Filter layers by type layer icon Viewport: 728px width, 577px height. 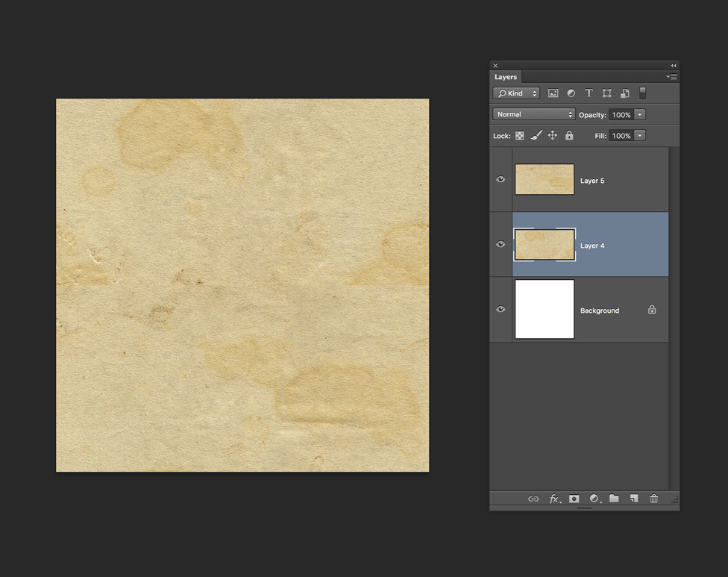[x=589, y=93]
